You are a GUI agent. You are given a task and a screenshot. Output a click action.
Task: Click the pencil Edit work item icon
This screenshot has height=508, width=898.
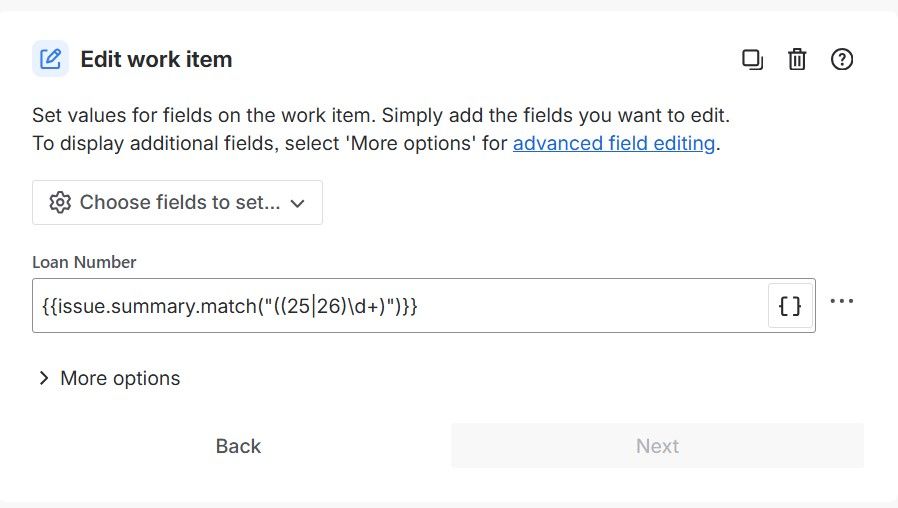pos(50,59)
